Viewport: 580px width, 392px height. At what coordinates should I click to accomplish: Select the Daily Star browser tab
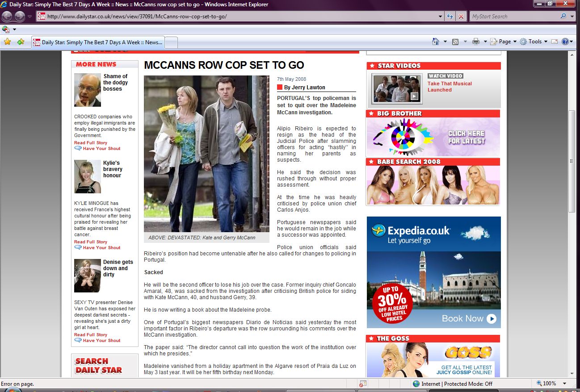tap(98, 42)
